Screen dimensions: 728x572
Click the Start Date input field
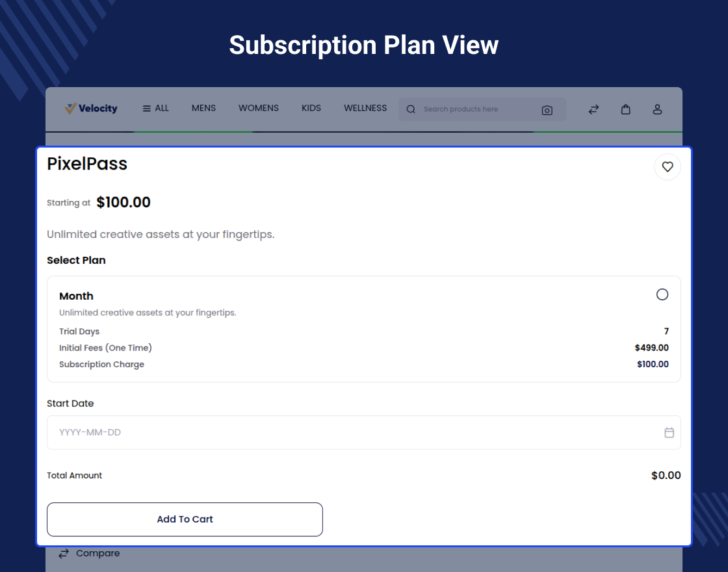point(351,432)
